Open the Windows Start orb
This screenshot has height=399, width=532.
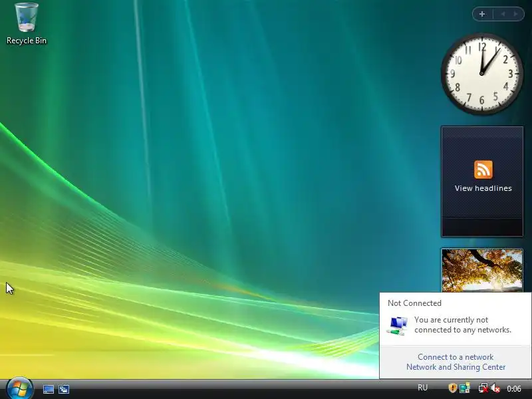point(20,388)
